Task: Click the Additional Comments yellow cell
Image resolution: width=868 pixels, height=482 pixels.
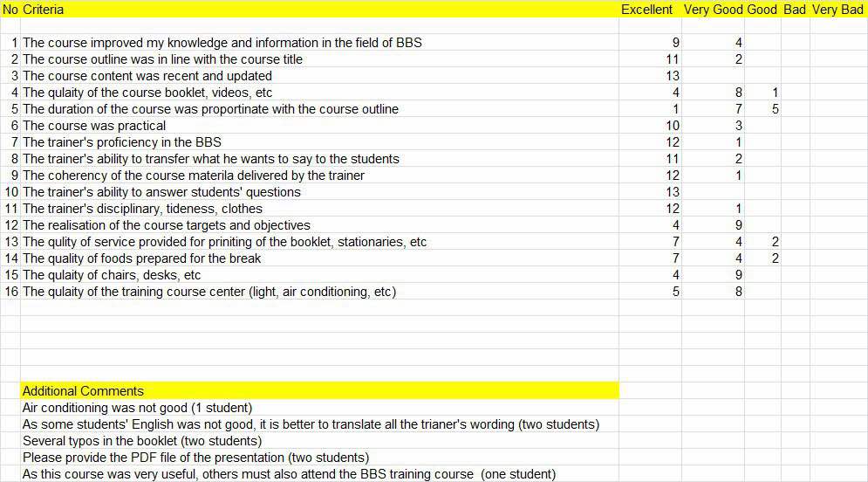Action: [x=319, y=390]
